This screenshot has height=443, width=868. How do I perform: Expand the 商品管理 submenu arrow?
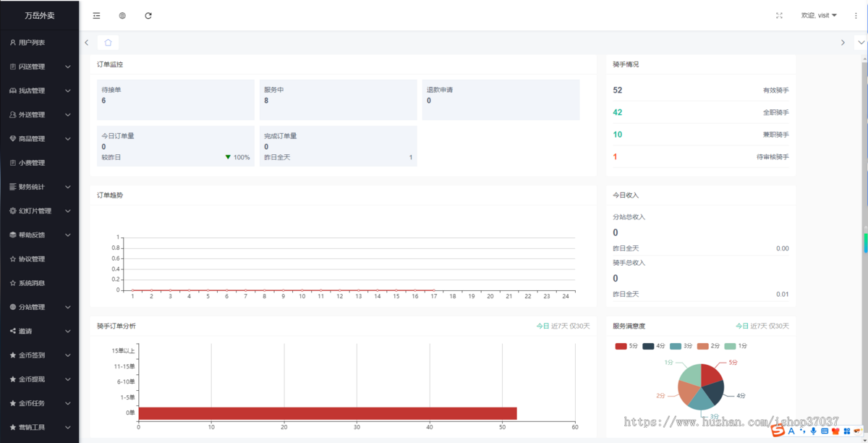point(68,138)
